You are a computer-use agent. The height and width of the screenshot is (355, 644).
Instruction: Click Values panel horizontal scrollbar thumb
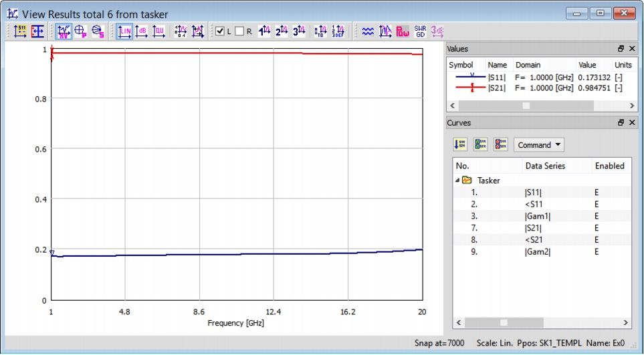click(x=526, y=106)
